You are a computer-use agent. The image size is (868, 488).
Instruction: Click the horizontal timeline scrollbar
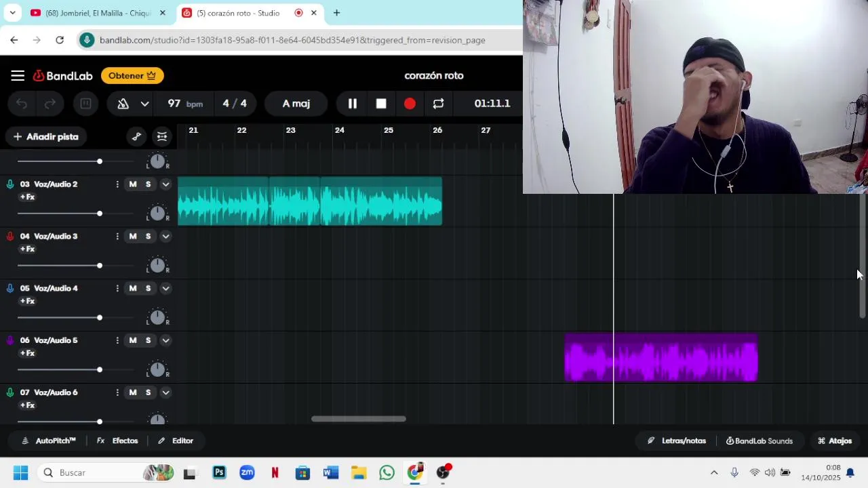coord(359,419)
